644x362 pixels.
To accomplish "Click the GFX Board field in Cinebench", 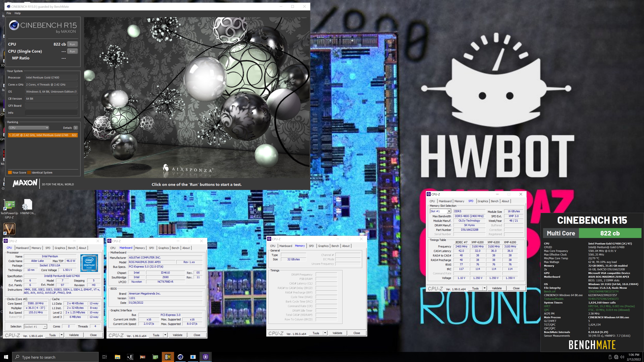I will [51, 106].
